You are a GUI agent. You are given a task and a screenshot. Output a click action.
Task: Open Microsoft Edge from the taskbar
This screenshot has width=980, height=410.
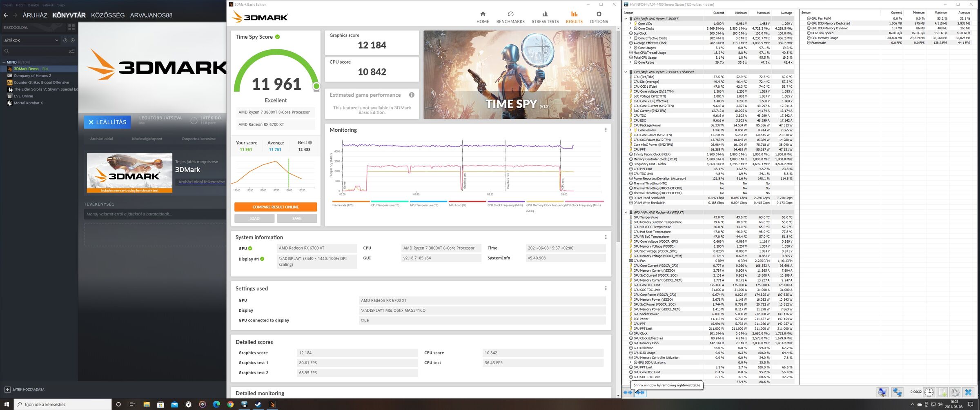tap(216, 404)
